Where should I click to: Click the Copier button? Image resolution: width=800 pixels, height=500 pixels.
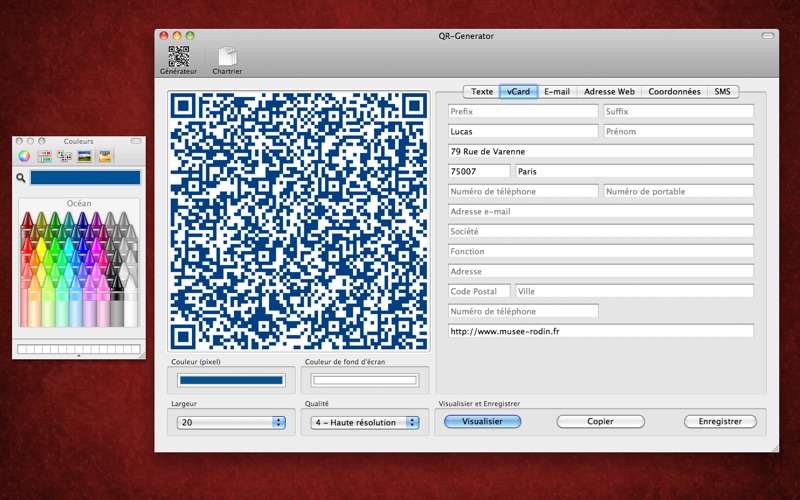point(601,421)
